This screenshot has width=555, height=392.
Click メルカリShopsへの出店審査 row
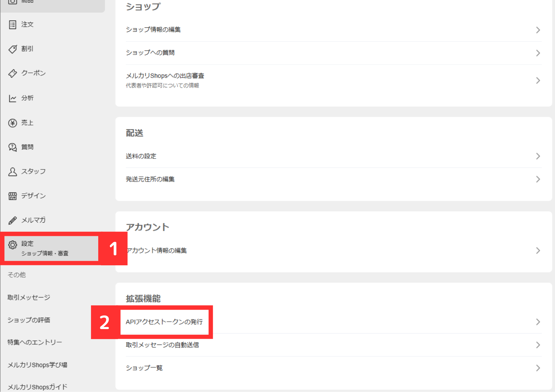pos(165,76)
